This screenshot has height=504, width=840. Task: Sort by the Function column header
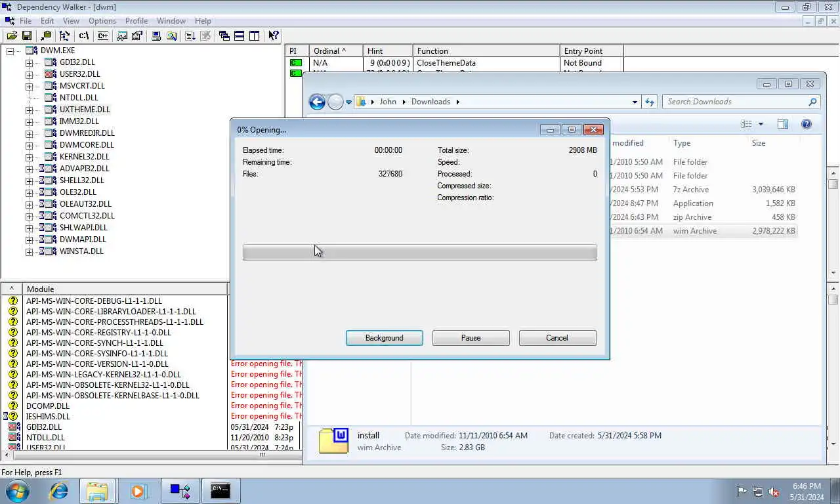tap(486, 51)
